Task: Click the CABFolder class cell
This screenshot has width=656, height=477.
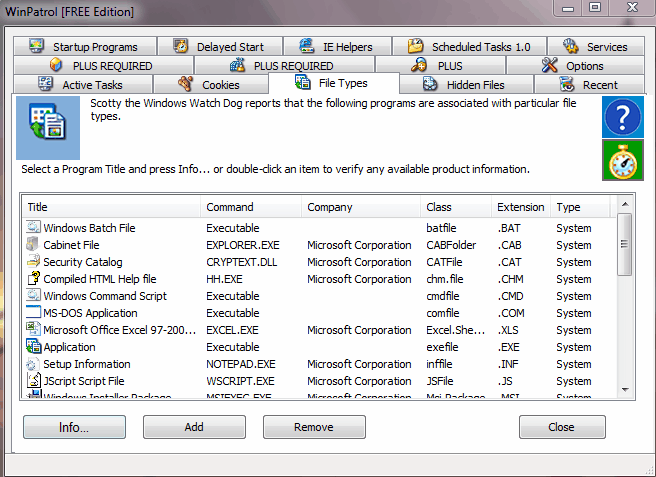Action: [x=451, y=245]
